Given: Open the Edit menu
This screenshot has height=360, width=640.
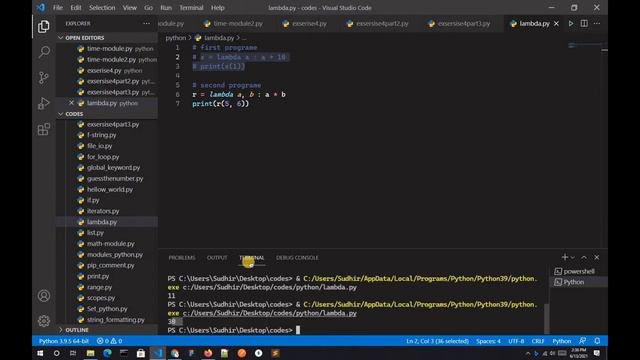Looking at the screenshot, I should click(x=76, y=8).
